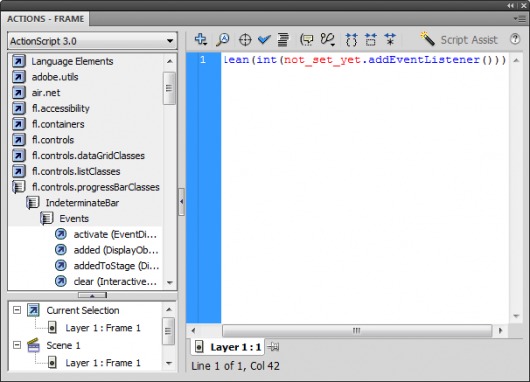Select Layer 1 : Frame 1 under Scene 1
Image resolution: width=530 pixels, height=382 pixels.
click(103, 363)
